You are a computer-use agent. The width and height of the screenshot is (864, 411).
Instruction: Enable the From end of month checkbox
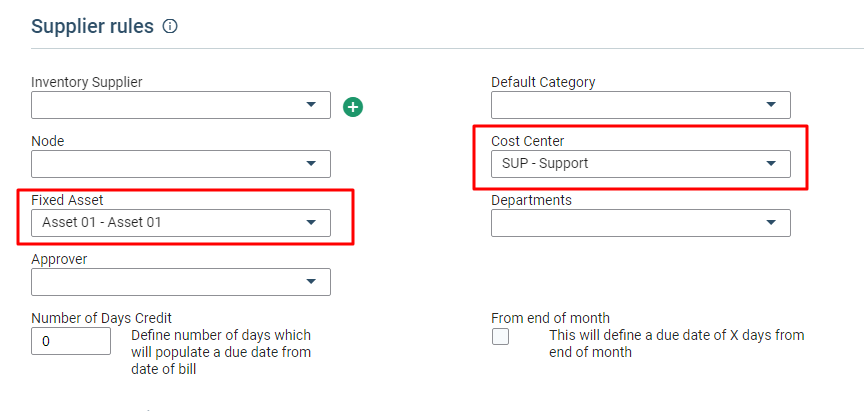pos(500,336)
